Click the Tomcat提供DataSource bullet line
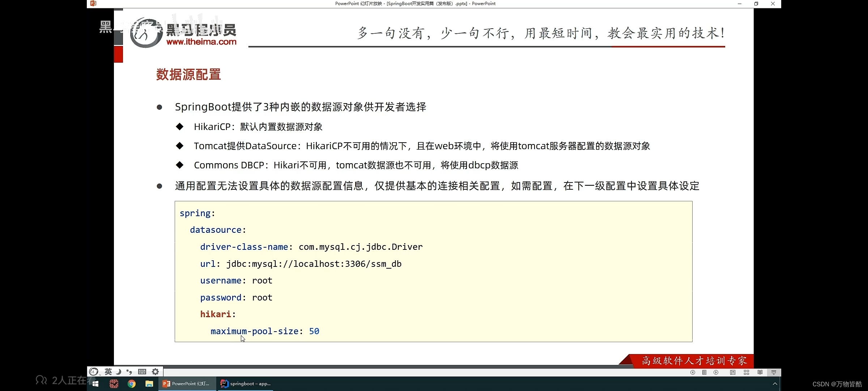 pos(422,146)
